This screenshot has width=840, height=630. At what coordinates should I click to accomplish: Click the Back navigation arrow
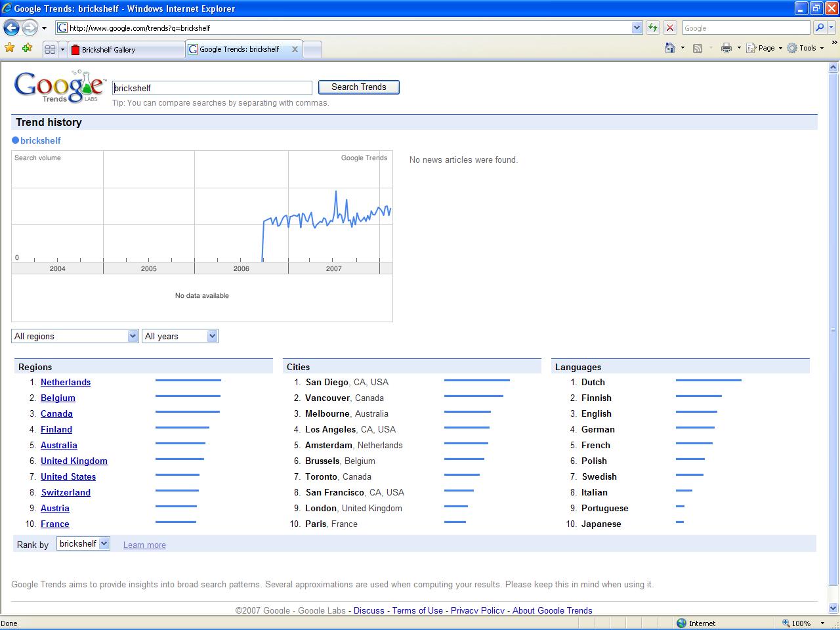(11, 28)
